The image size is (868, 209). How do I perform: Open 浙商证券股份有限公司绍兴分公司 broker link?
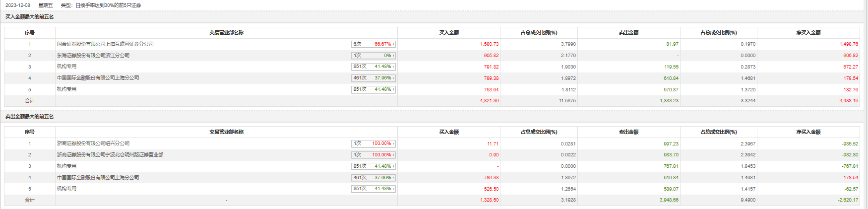93,143
